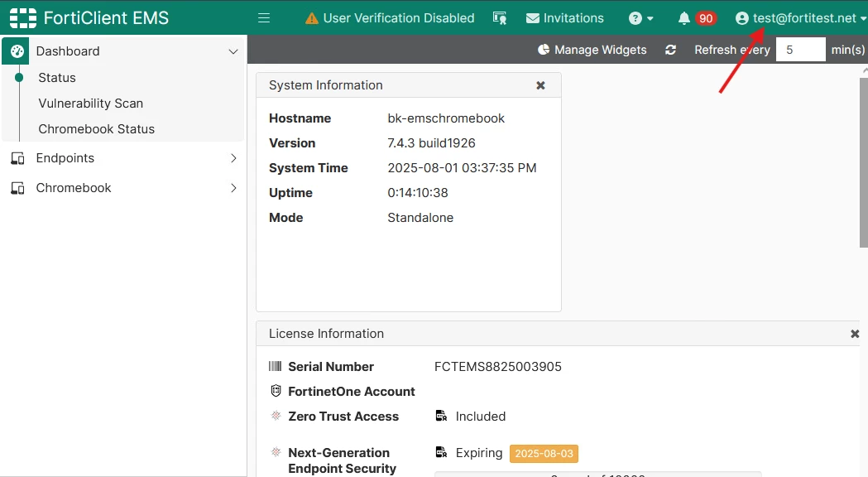Screen dimensions: 868x477
Task: Click the FortiClient EMS logo icon
Action: click(23, 17)
